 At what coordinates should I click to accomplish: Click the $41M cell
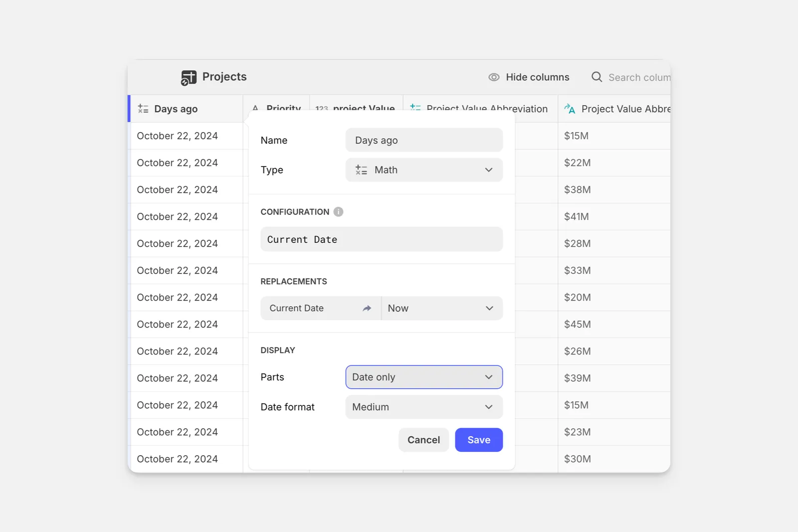[614, 216]
